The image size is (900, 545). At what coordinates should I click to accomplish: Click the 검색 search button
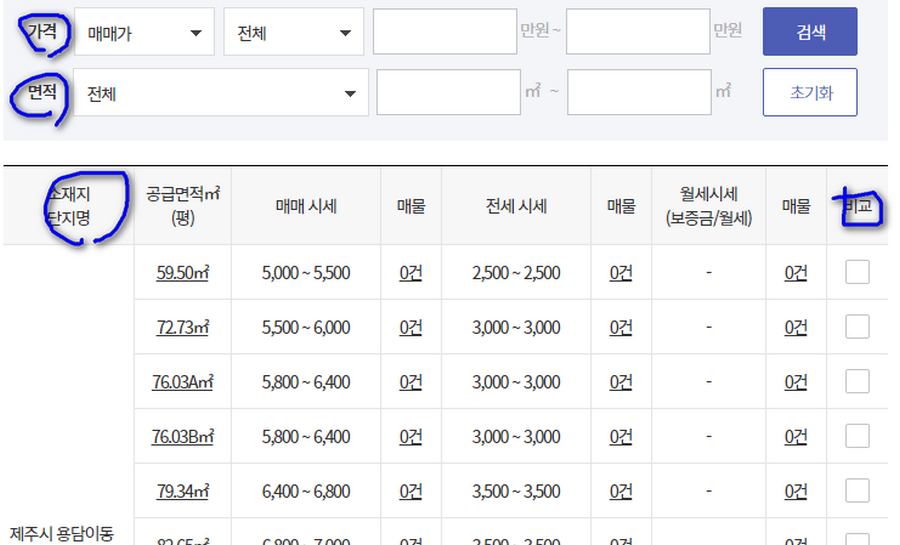pyautogui.click(x=810, y=32)
